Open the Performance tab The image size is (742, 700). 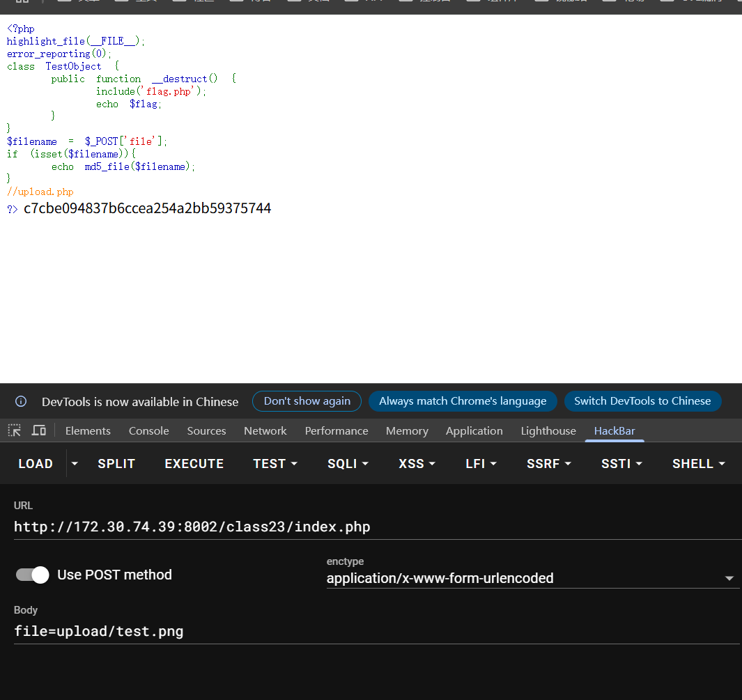tap(337, 431)
